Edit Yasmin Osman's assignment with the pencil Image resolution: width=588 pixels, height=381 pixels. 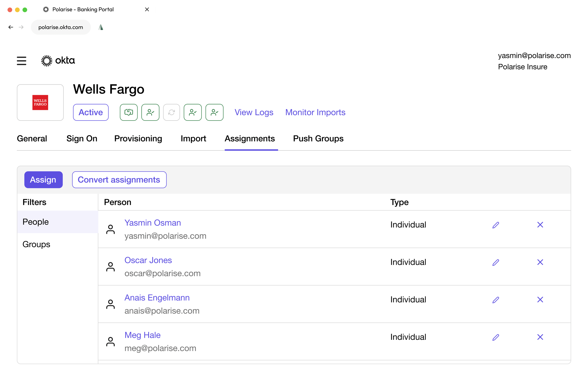pyautogui.click(x=496, y=225)
